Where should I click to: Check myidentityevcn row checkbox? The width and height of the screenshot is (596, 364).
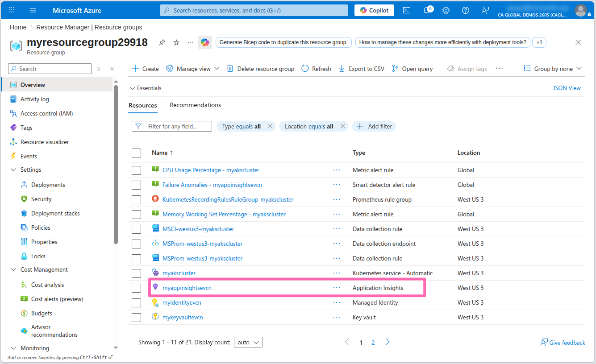[136, 303]
